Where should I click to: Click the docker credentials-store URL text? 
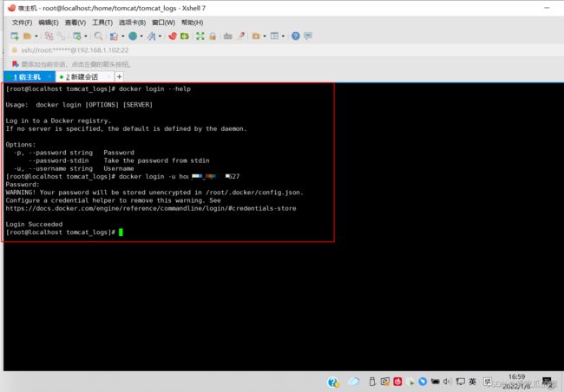point(151,208)
